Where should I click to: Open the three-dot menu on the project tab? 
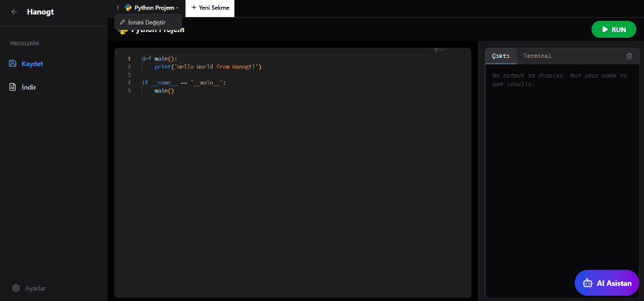(118, 8)
